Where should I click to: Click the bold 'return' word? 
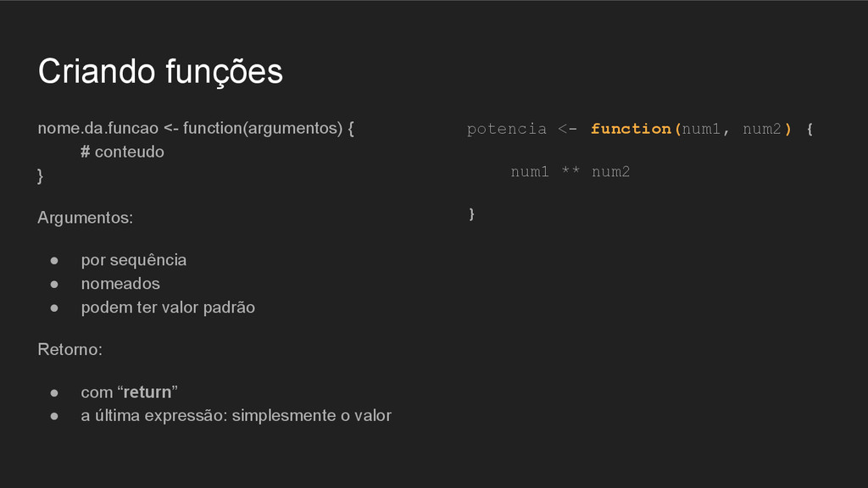coord(147,392)
